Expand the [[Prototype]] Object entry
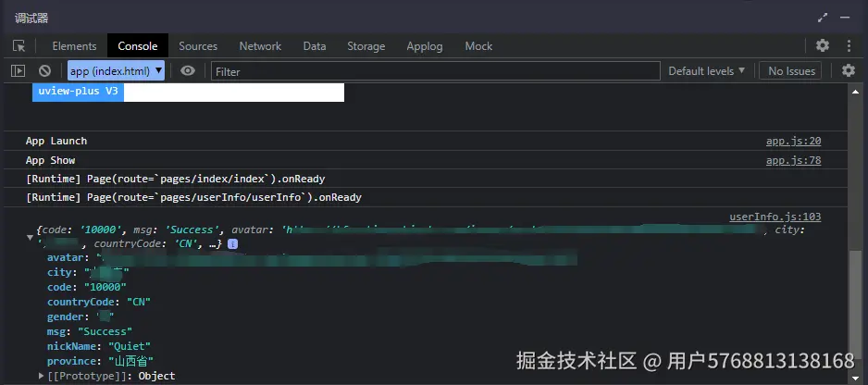Screen dimensions: 868x385 point(42,376)
